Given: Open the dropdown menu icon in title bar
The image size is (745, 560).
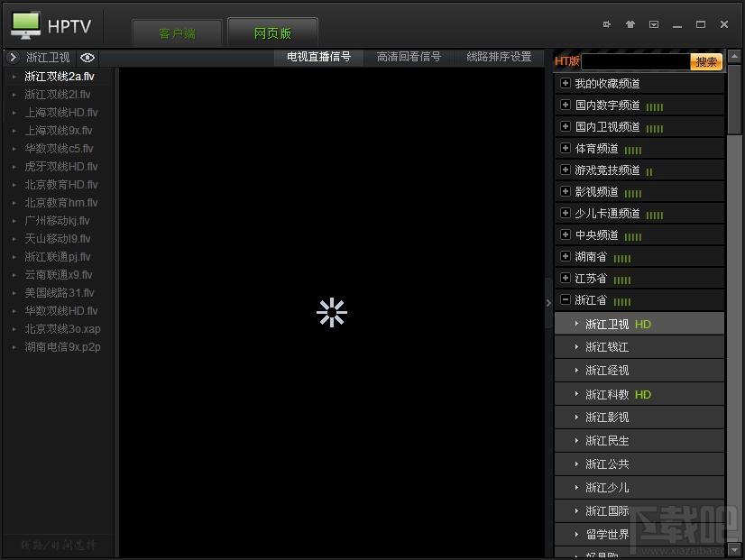Looking at the screenshot, I should (x=654, y=24).
